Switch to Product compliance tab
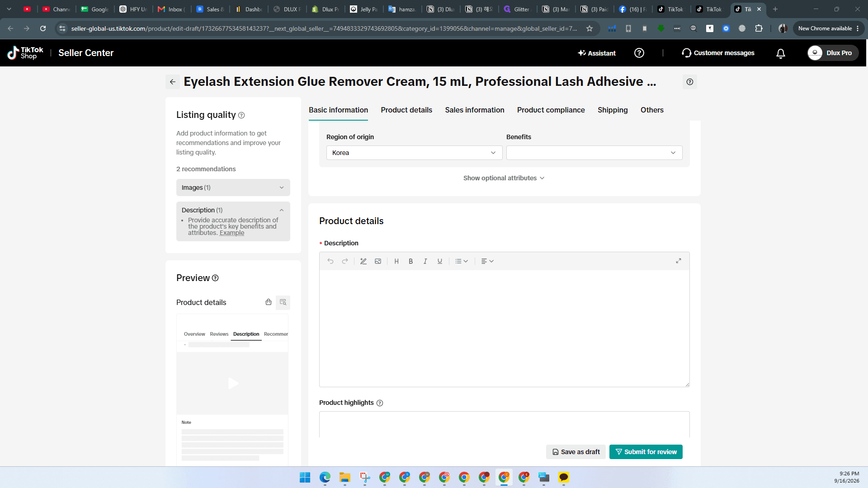This screenshot has width=868, height=488. pyautogui.click(x=551, y=110)
